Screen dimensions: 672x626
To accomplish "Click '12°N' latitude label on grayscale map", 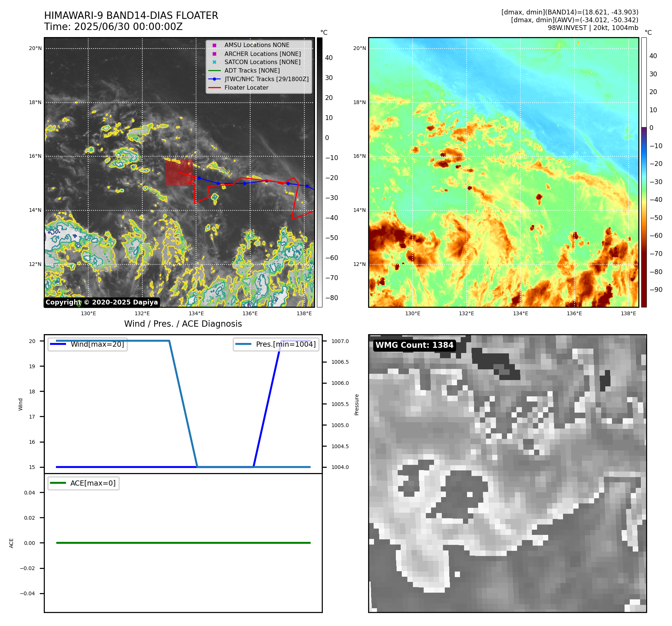I will click(x=35, y=264).
